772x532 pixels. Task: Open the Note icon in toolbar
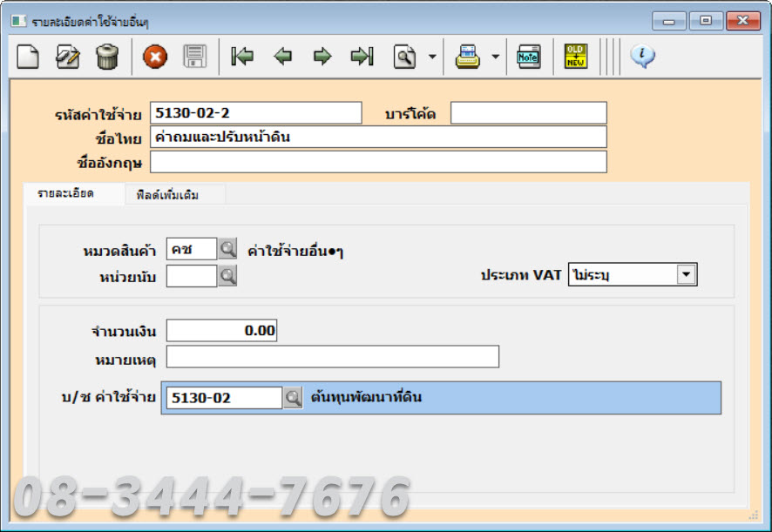[529, 57]
